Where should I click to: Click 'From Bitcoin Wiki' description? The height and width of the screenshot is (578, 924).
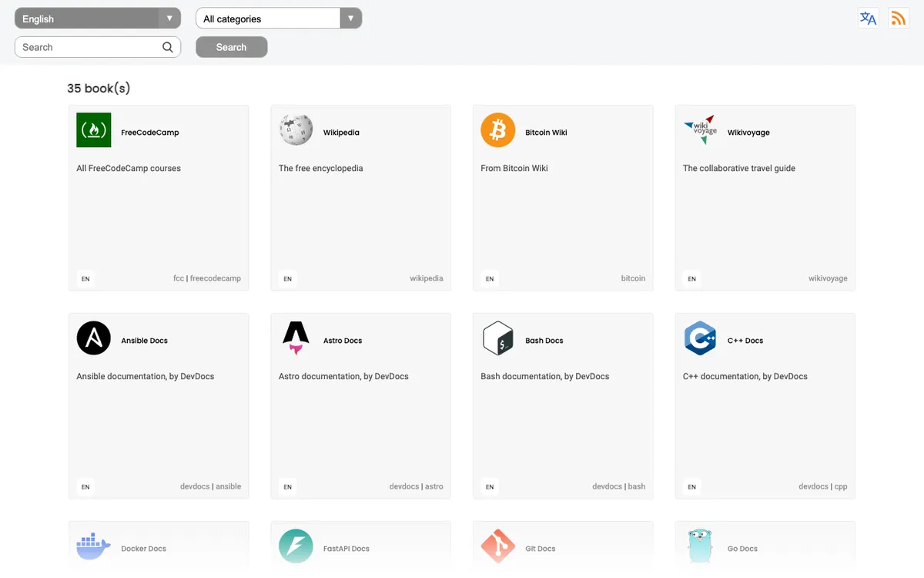tap(514, 168)
